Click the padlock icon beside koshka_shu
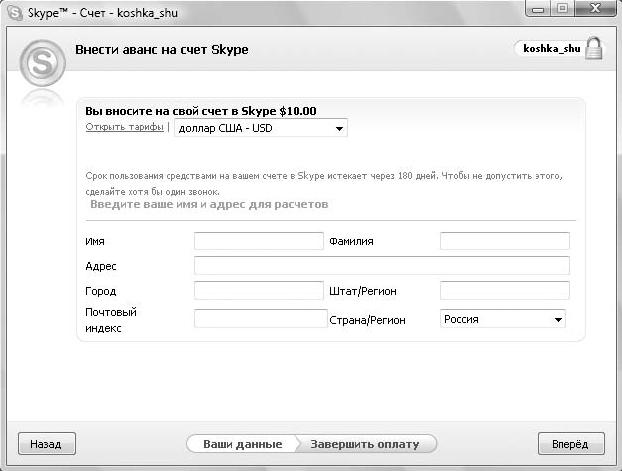 [x=593, y=48]
